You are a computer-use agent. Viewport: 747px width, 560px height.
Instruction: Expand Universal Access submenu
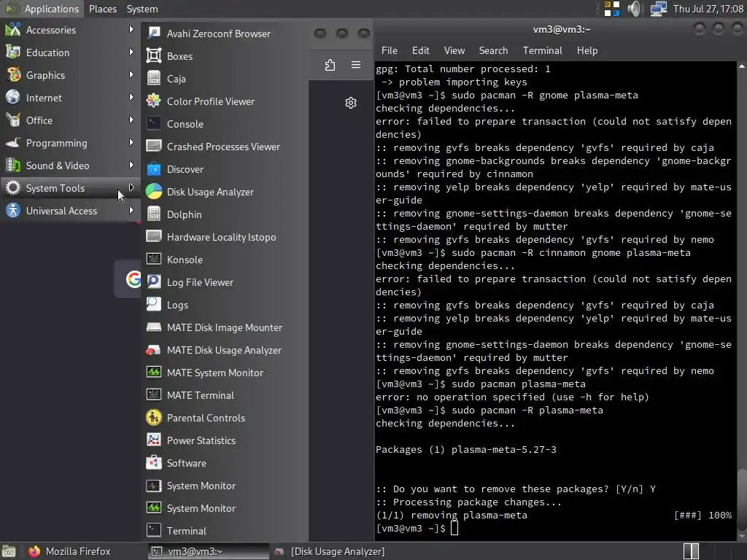click(x=70, y=211)
